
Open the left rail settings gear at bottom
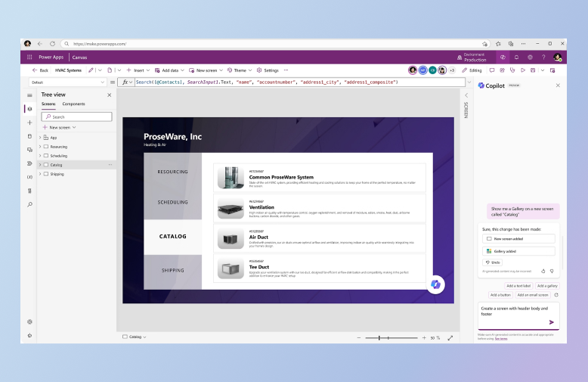click(29, 321)
